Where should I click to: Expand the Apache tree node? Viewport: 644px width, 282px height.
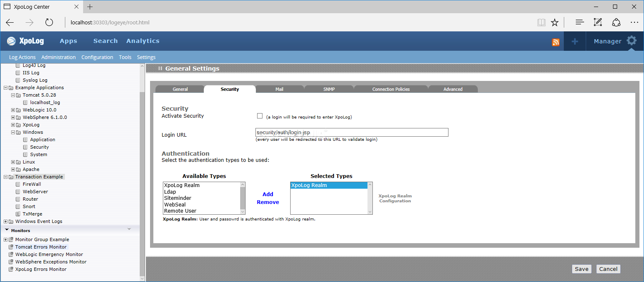tap(13, 169)
